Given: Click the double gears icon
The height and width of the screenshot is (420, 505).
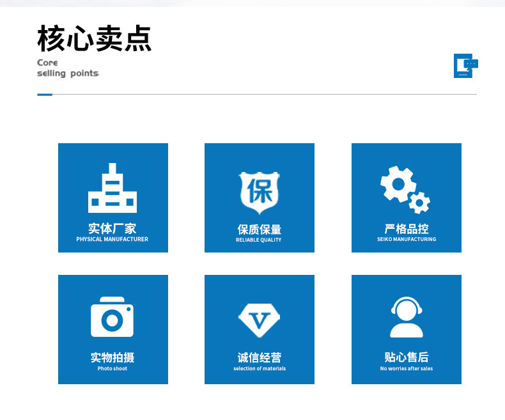Looking at the screenshot, I should (x=405, y=190).
